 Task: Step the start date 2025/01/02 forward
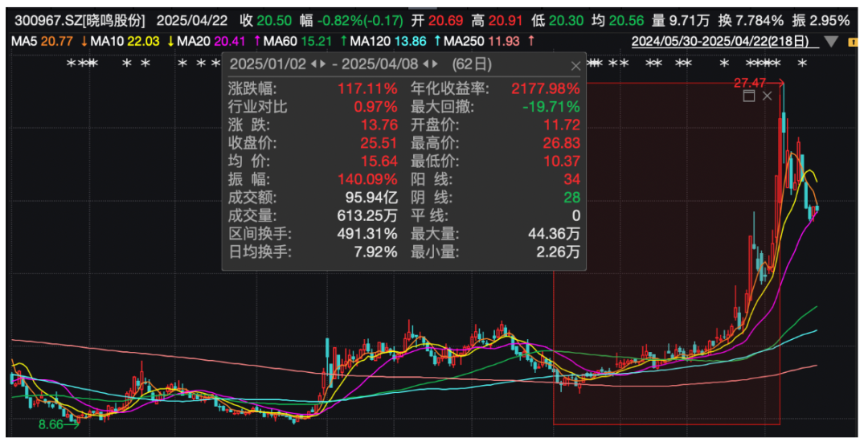pyautogui.click(x=323, y=65)
